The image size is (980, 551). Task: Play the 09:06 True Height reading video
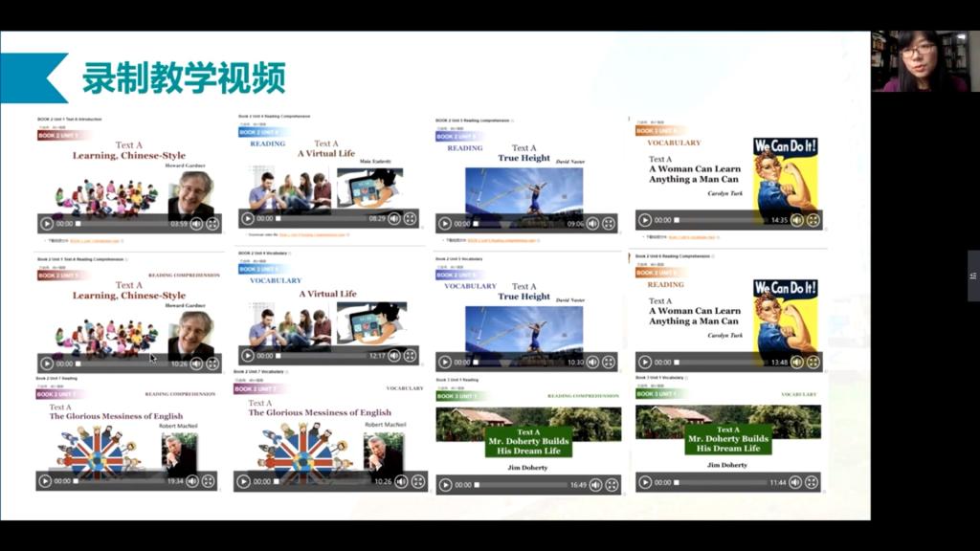(445, 224)
